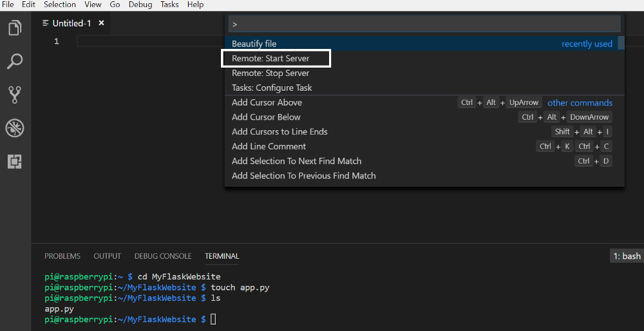The width and height of the screenshot is (644, 331).
Task: Open the Tasks menu in menu bar
Action: (169, 5)
